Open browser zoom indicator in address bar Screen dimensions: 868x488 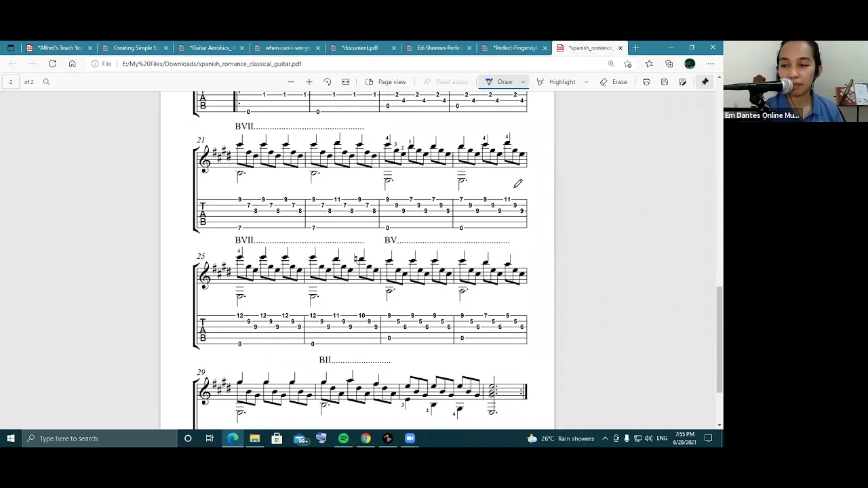[x=611, y=64]
